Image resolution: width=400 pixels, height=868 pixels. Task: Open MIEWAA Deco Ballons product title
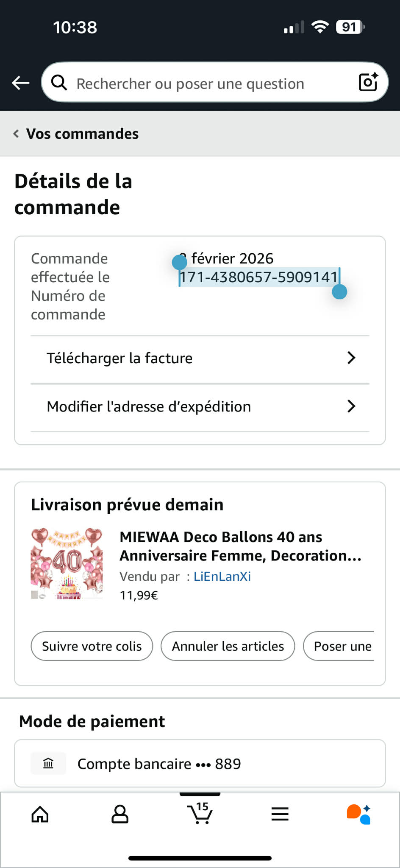(x=240, y=546)
